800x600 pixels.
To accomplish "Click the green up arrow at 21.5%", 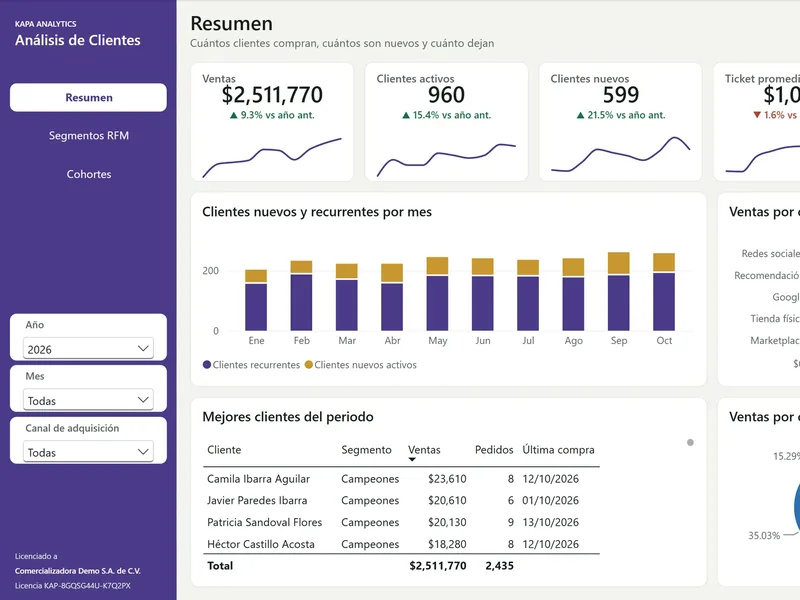I will pyautogui.click(x=581, y=115).
